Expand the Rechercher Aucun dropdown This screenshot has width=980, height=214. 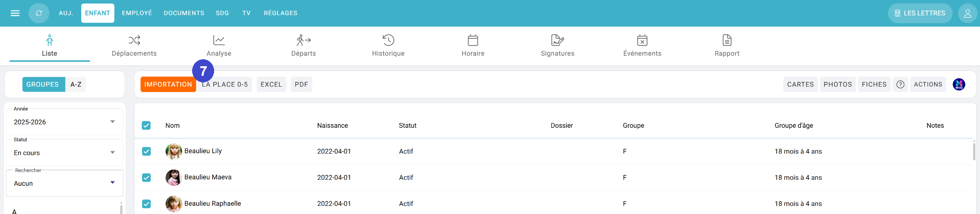(x=112, y=183)
